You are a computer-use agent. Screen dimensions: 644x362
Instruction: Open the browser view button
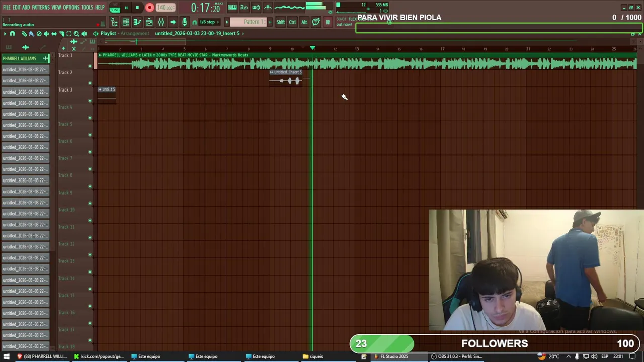[x=114, y=22]
